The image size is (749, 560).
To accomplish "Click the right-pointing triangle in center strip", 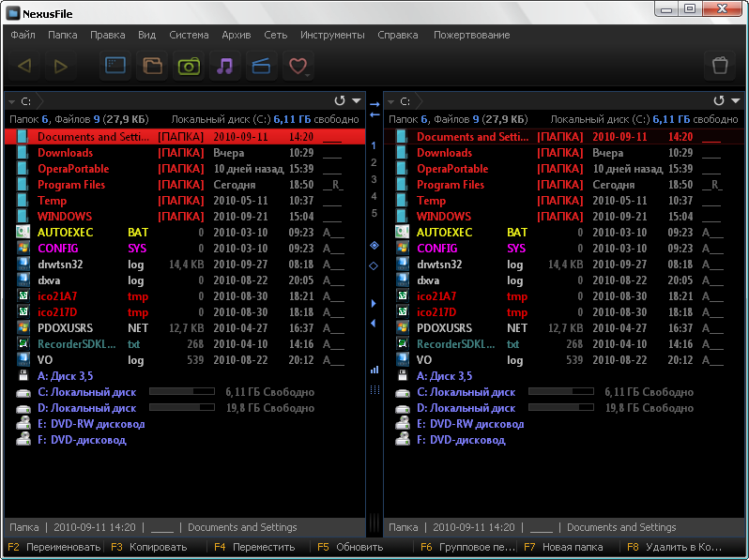I will point(374,303).
